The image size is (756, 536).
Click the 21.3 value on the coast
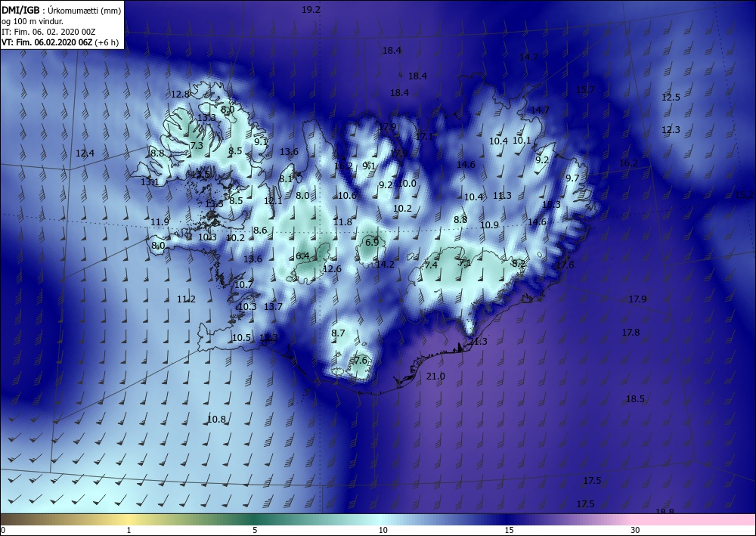click(x=479, y=342)
